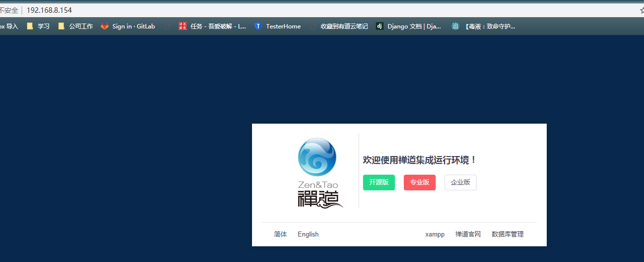Open the xampp link
The width and height of the screenshot is (644, 262).
click(x=435, y=235)
